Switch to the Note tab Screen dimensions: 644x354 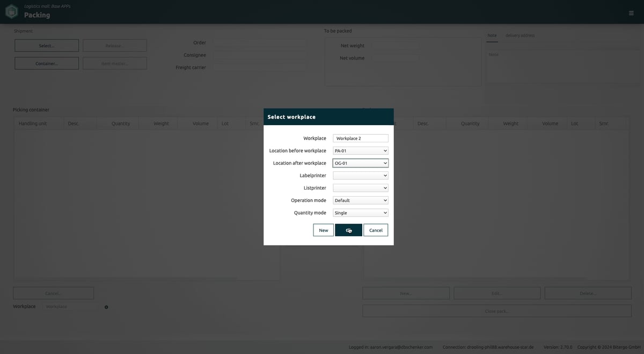pos(492,35)
